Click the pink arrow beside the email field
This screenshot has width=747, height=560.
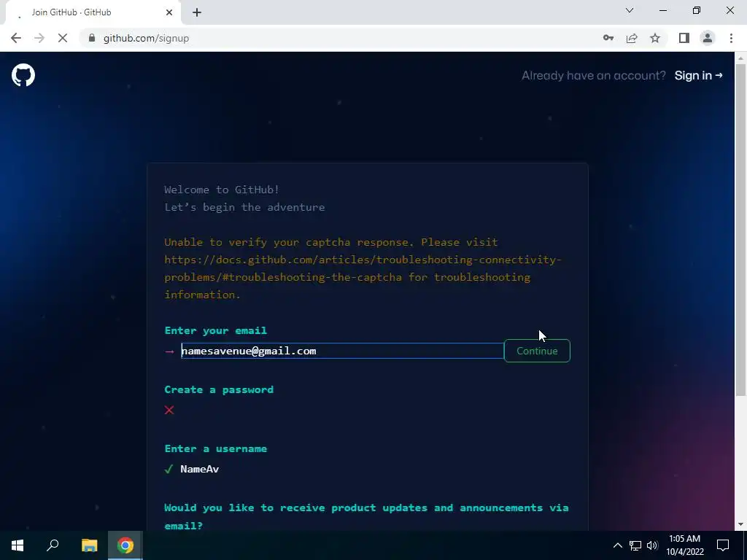click(x=169, y=352)
